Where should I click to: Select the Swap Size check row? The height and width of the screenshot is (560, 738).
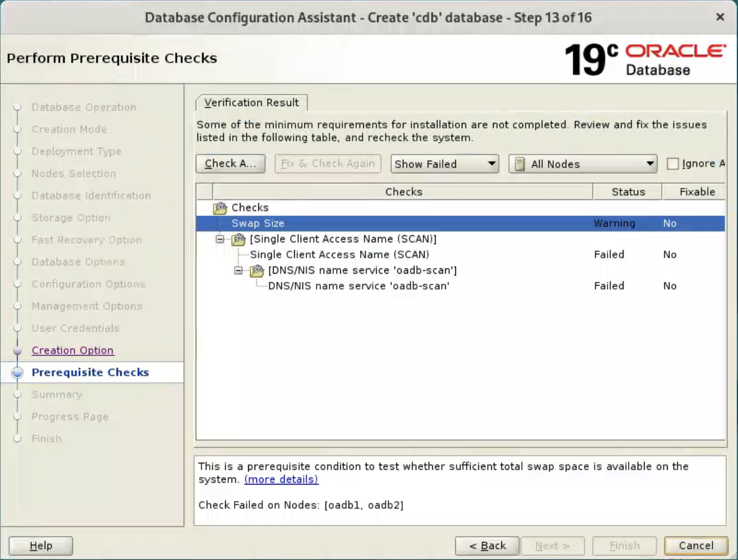coord(460,224)
